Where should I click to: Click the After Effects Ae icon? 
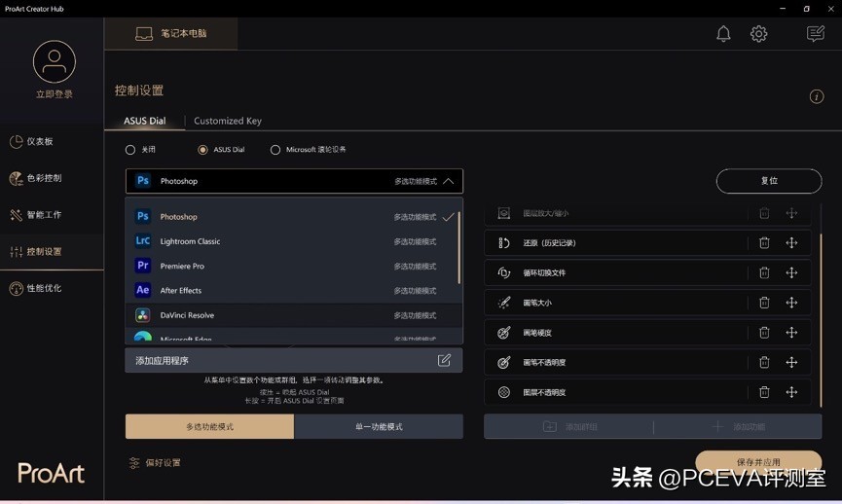click(x=143, y=290)
